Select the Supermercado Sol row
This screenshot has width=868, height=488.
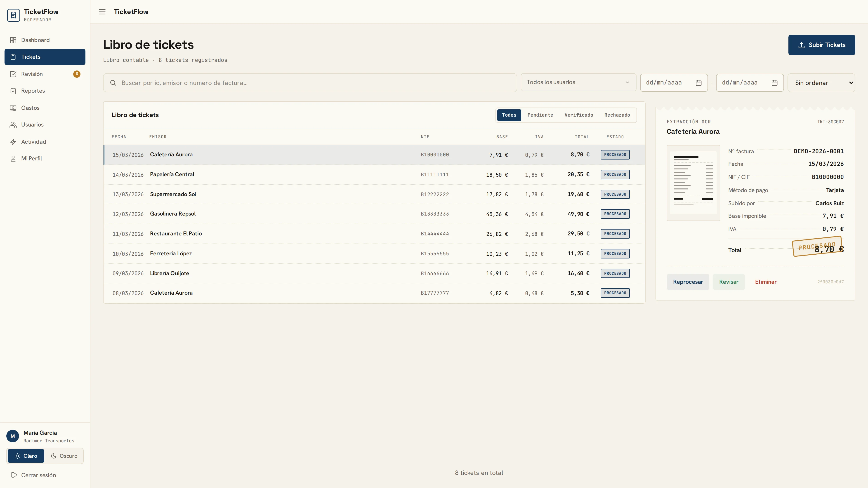374,194
